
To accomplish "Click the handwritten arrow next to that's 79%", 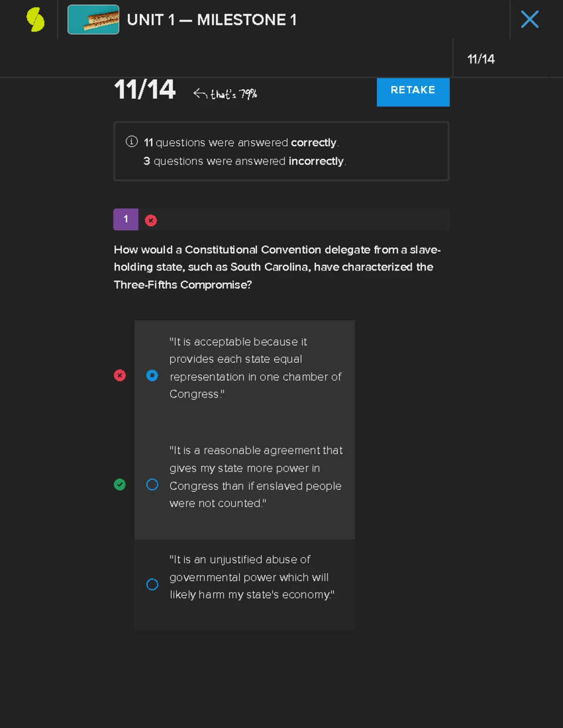I will 199,92.
